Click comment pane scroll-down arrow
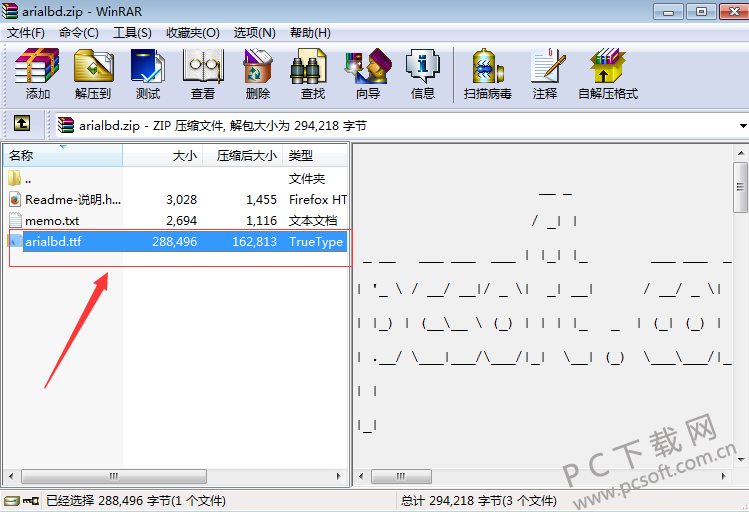Image resolution: width=749 pixels, height=512 pixels. 741,459
